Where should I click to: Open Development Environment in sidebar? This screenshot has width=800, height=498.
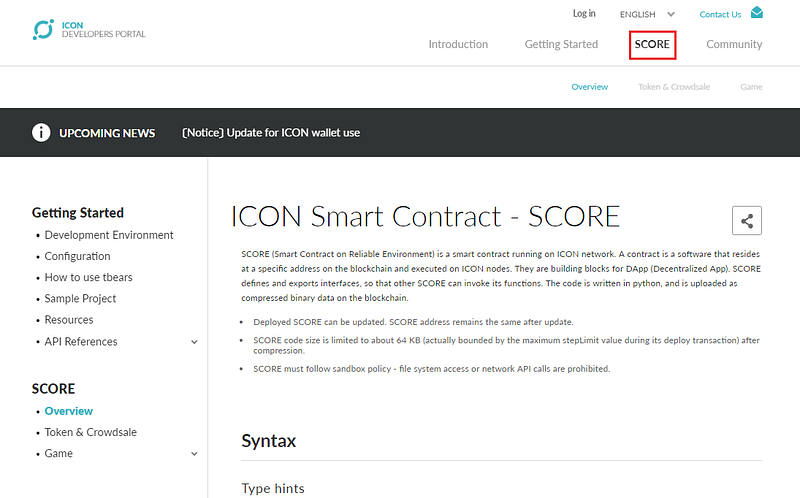point(109,235)
